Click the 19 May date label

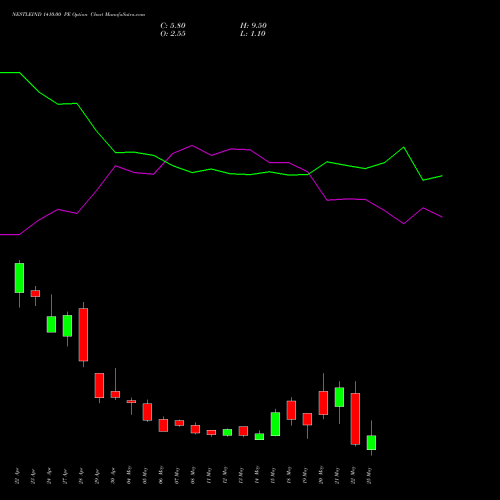(305, 475)
